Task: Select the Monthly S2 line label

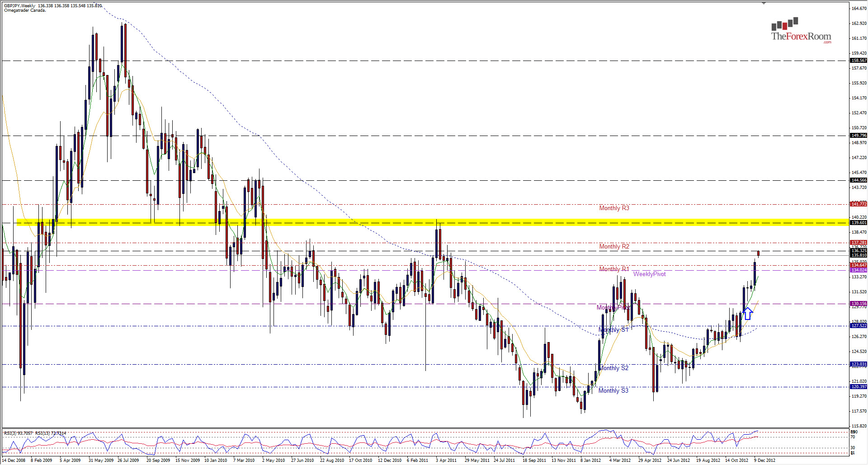Action: (x=613, y=368)
